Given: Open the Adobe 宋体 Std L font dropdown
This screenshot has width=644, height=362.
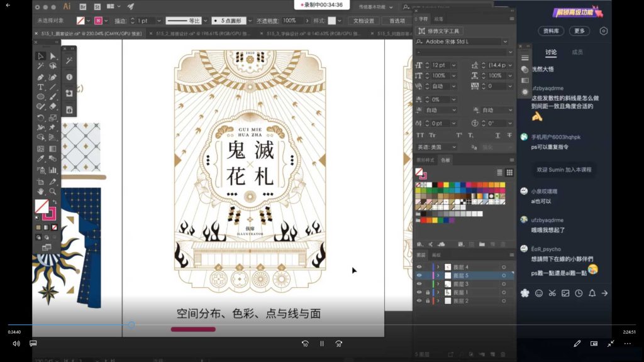Looking at the screenshot, I should 504,41.
